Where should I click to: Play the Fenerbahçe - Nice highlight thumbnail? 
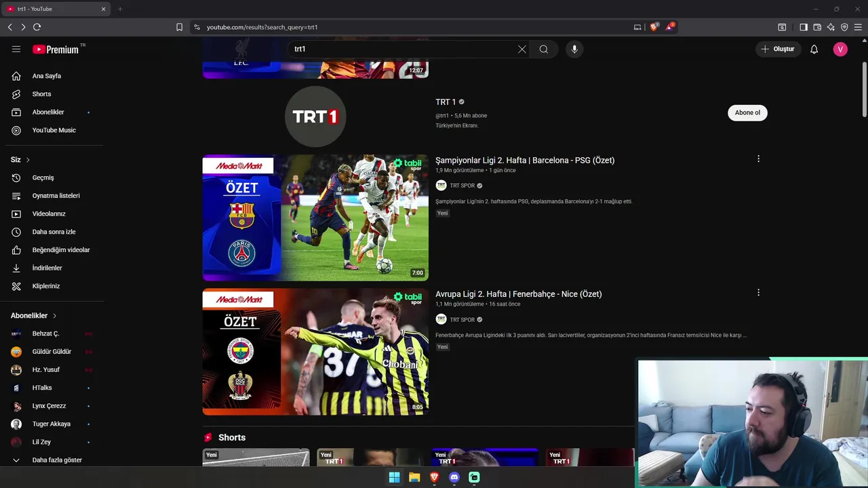(x=315, y=352)
